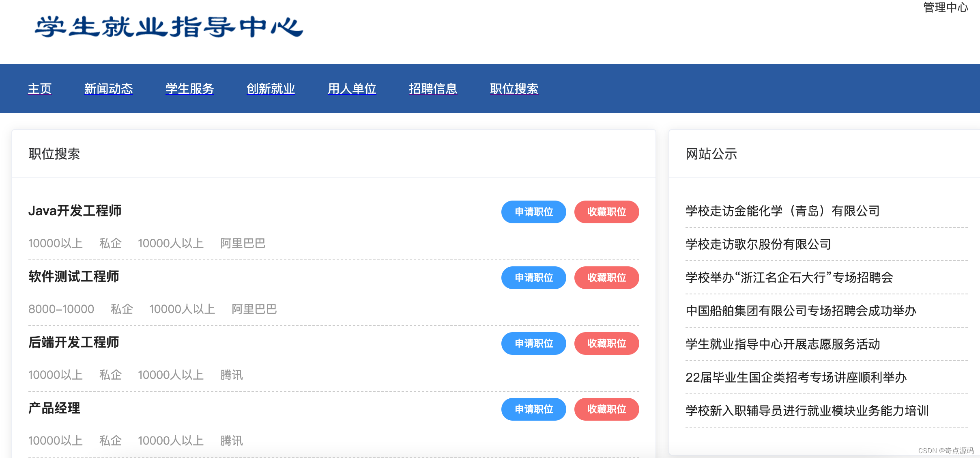Collect the 软件测试工程师 position
This screenshot has height=458, width=980.
pos(606,278)
